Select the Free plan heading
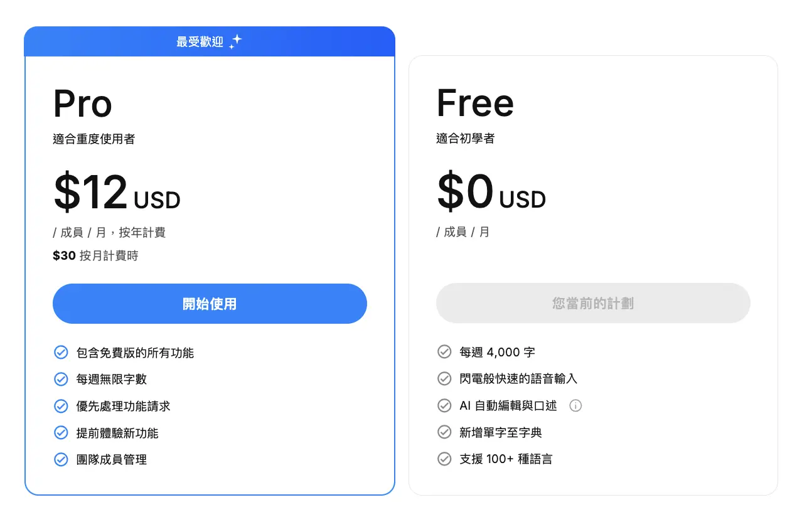 point(475,104)
